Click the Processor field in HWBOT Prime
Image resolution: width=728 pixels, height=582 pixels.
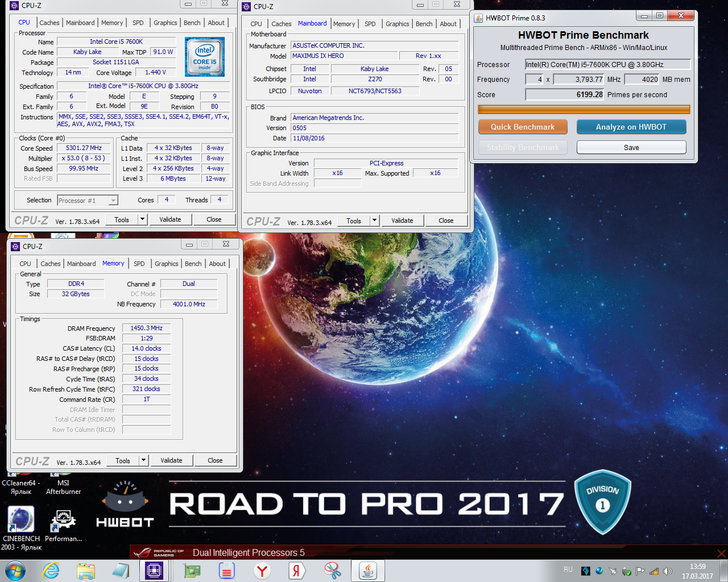coord(607,64)
